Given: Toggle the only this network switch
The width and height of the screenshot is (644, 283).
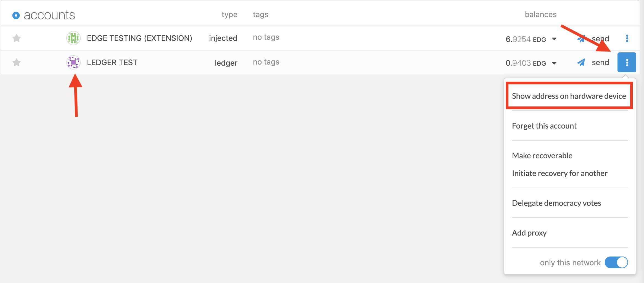Looking at the screenshot, I should (x=616, y=262).
